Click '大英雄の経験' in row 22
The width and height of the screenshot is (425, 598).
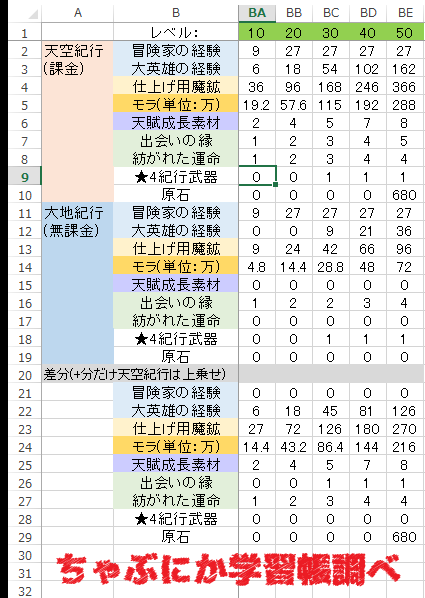tap(176, 411)
